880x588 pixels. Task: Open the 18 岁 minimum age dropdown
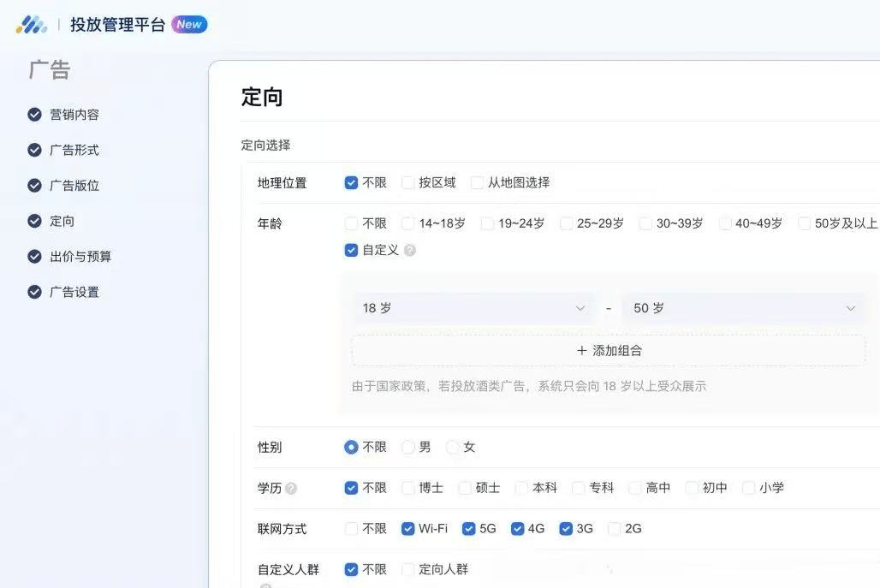(x=472, y=308)
